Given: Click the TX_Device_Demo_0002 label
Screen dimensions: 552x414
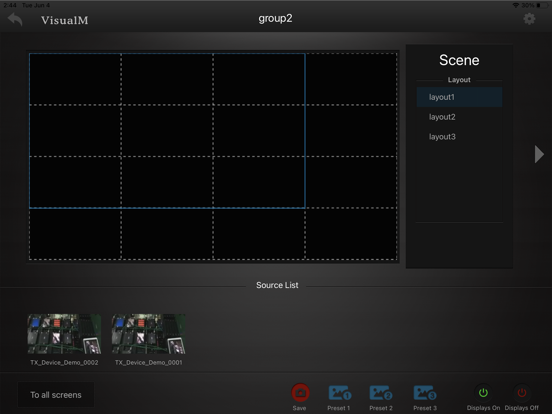Looking at the screenshot, I should tap(64, 362).
